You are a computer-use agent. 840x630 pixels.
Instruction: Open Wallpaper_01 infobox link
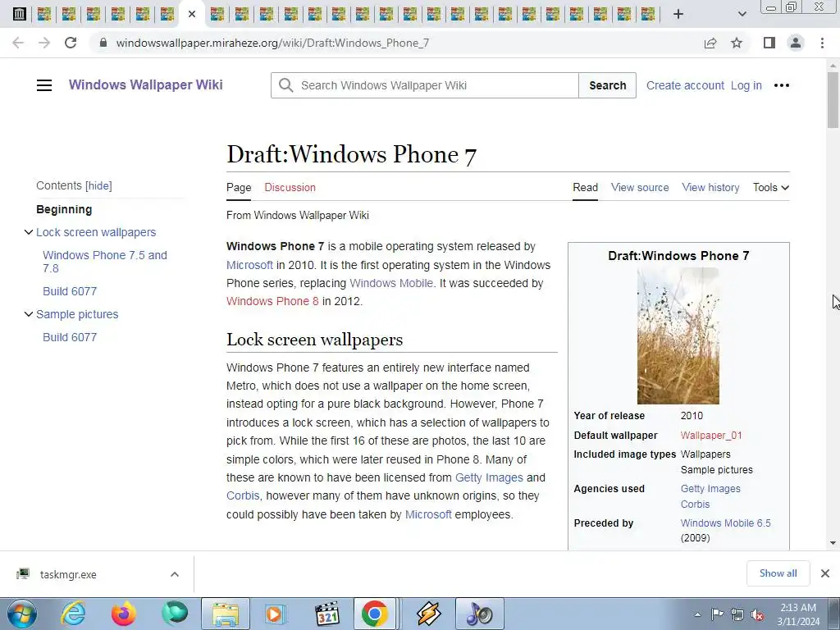click(711, 436)
